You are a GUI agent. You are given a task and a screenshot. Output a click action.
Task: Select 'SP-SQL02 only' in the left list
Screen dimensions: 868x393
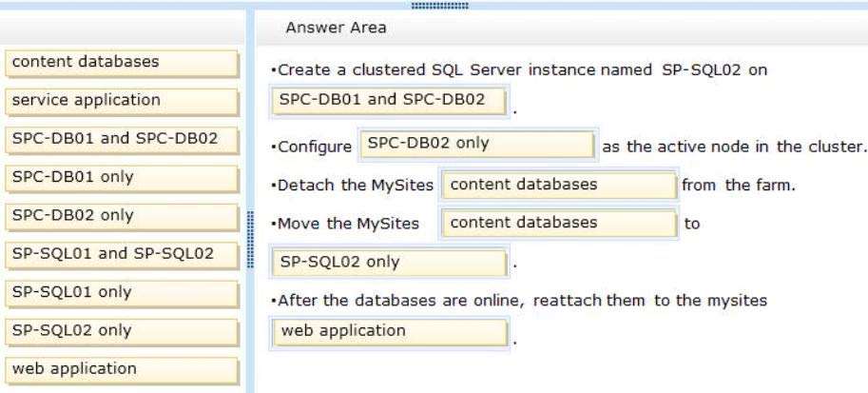122,332
